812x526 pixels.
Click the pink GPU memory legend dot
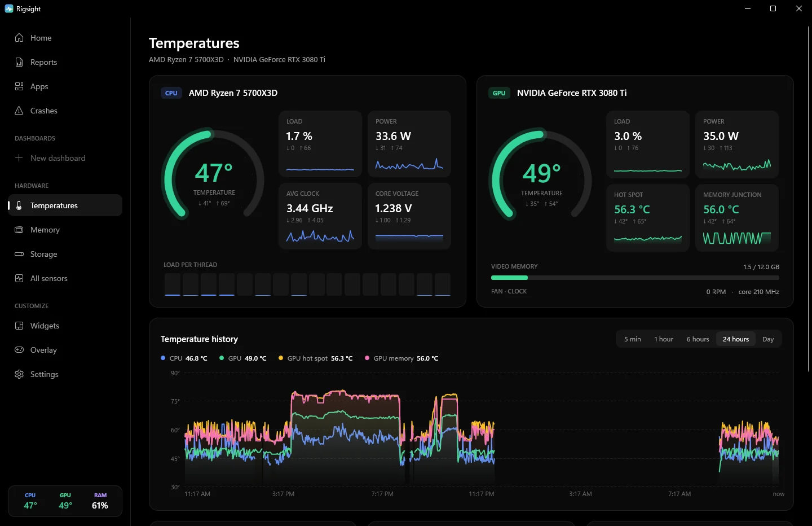pos(367,358)
